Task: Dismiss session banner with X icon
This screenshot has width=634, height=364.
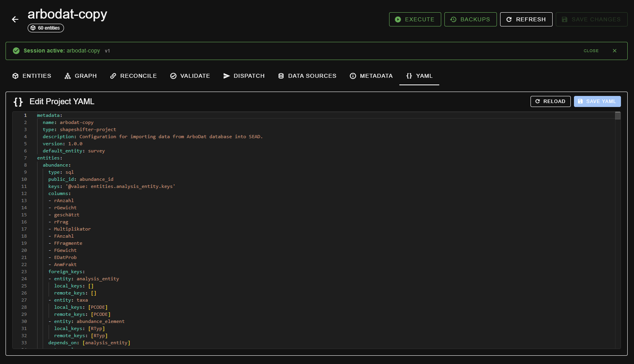Action: [x=614, y=51]
